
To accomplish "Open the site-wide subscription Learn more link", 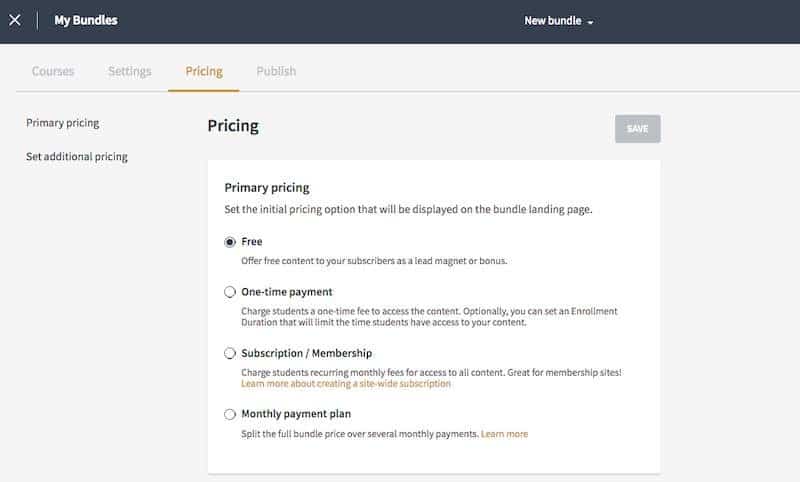I will [346, 383].
